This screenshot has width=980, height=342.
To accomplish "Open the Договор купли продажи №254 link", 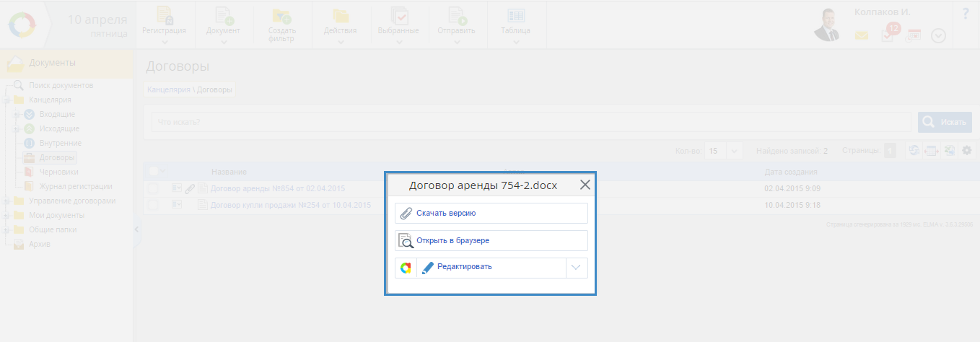I will point(291,205).
